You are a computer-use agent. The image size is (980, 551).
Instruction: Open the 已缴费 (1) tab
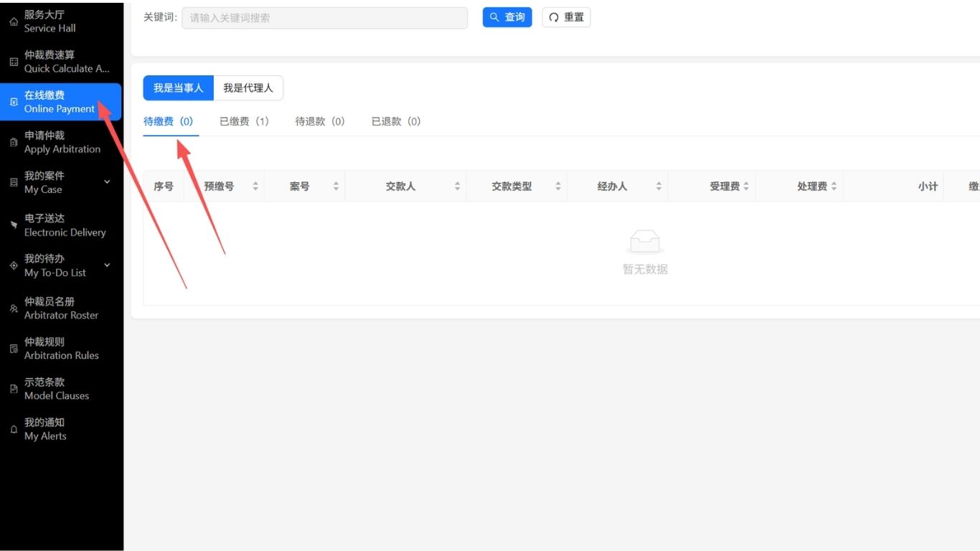pos(244,122)
